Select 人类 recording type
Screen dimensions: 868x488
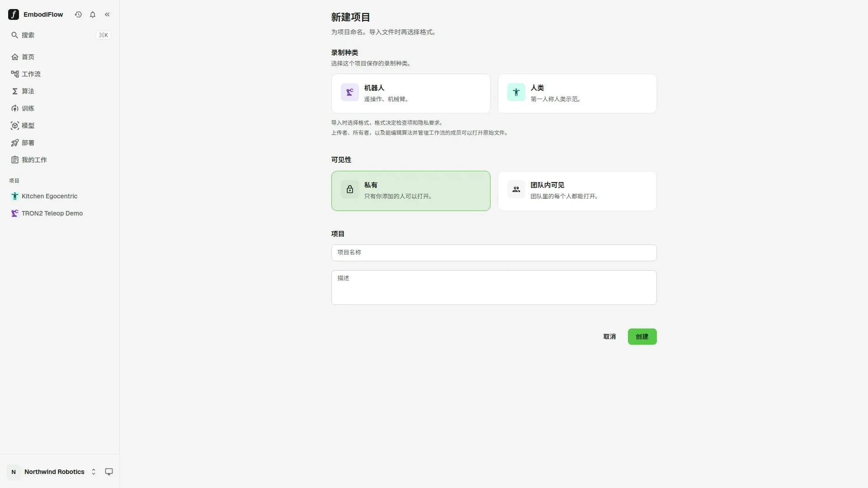pyautogui.click(x=577, y=94)
